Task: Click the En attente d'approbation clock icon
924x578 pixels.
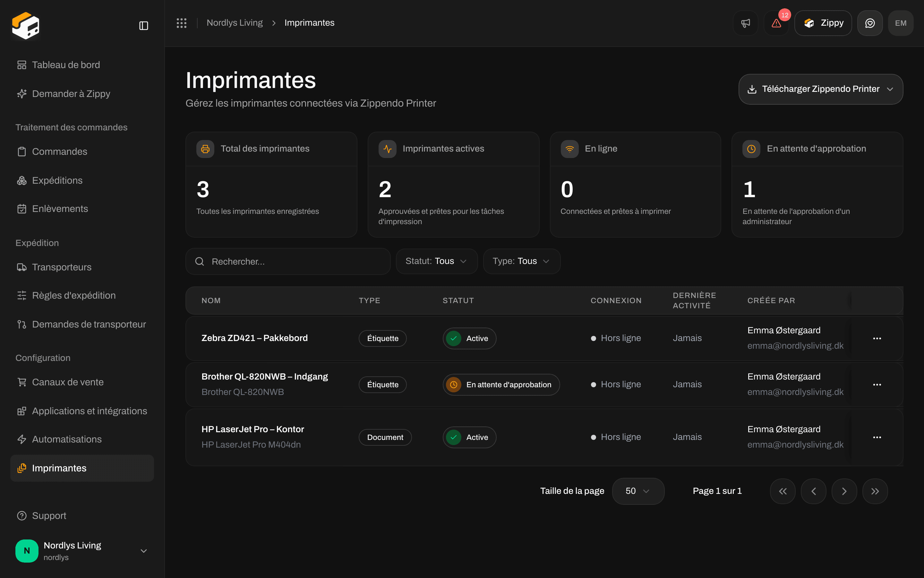Action: click(x=751, y=149)
